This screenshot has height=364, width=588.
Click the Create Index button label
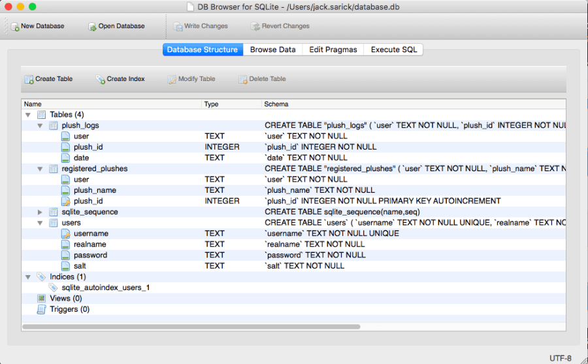125,79
